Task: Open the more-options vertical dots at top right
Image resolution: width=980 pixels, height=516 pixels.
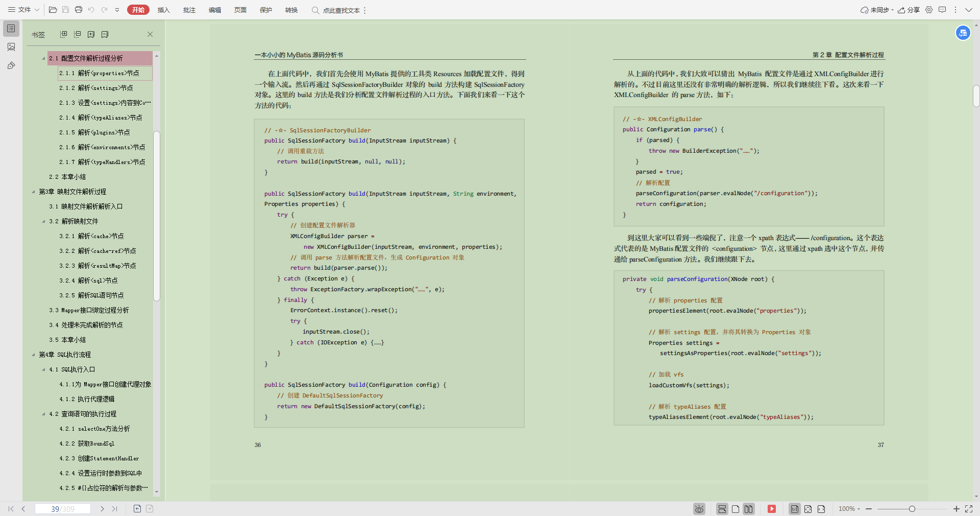Action: tap(955, 10)
